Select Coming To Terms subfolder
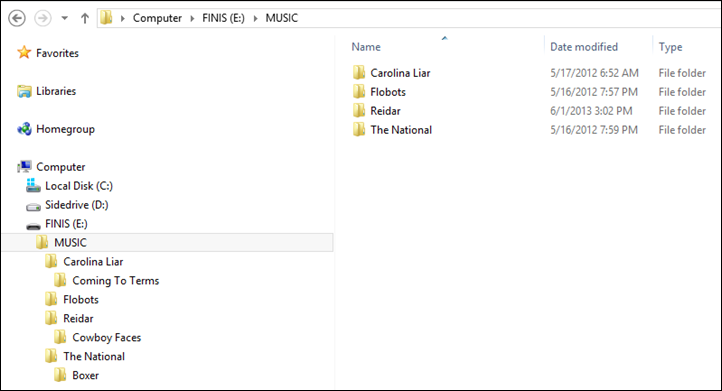Image resolution: width=722 pixels, height=391 pixels. pyautogui.click(x=116, y=280)
